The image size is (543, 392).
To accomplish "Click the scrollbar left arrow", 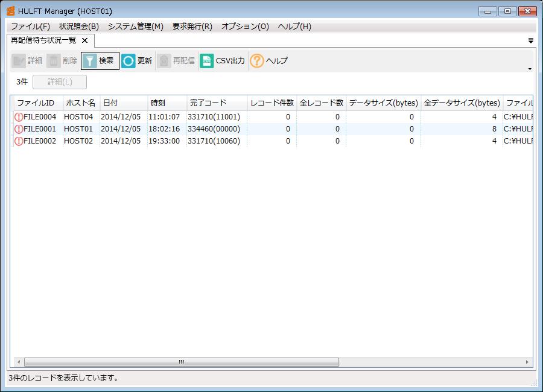I will click(x=19, y=362).
